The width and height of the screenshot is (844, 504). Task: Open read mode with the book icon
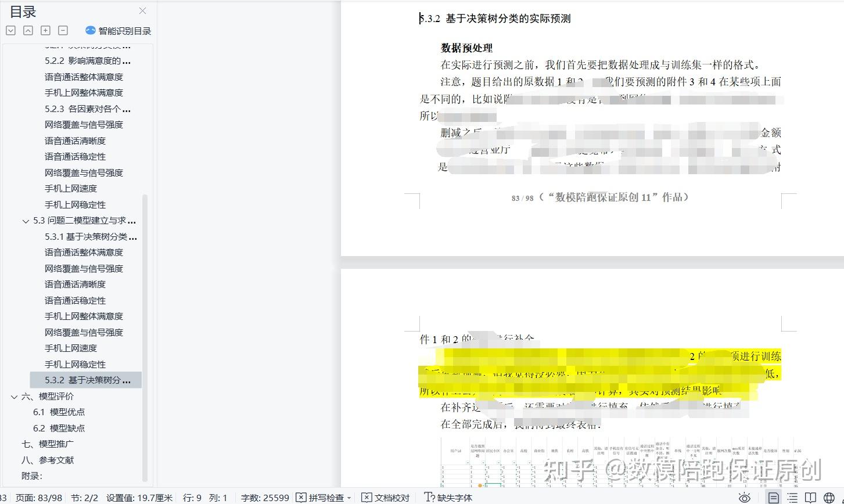[811, 498]
